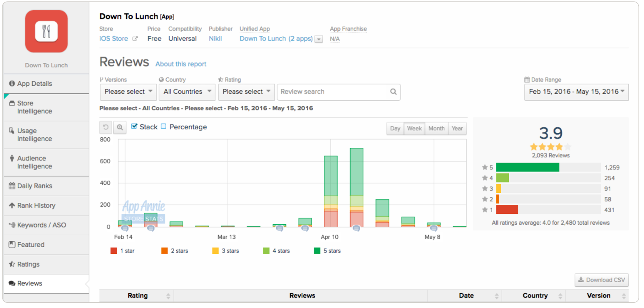This screenshot has height=308, width=644.
Task: Click the calendar icon beside Date Range
Action: point(527,80)
